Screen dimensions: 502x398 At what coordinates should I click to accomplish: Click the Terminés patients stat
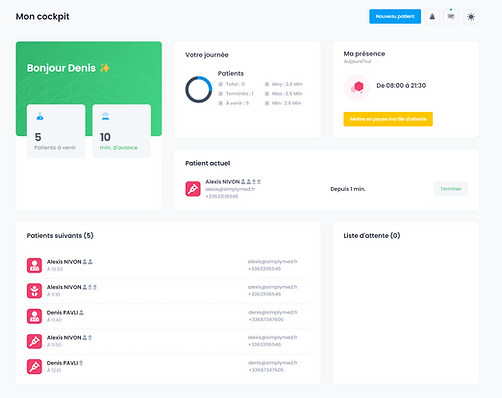[236, 94]
